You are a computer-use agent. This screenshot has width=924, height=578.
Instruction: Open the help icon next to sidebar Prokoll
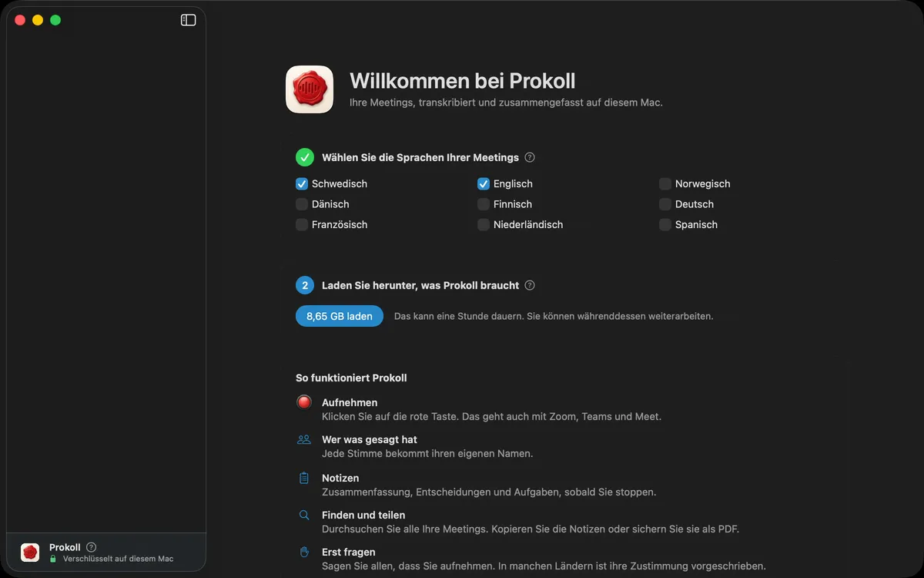pos(92,547)
